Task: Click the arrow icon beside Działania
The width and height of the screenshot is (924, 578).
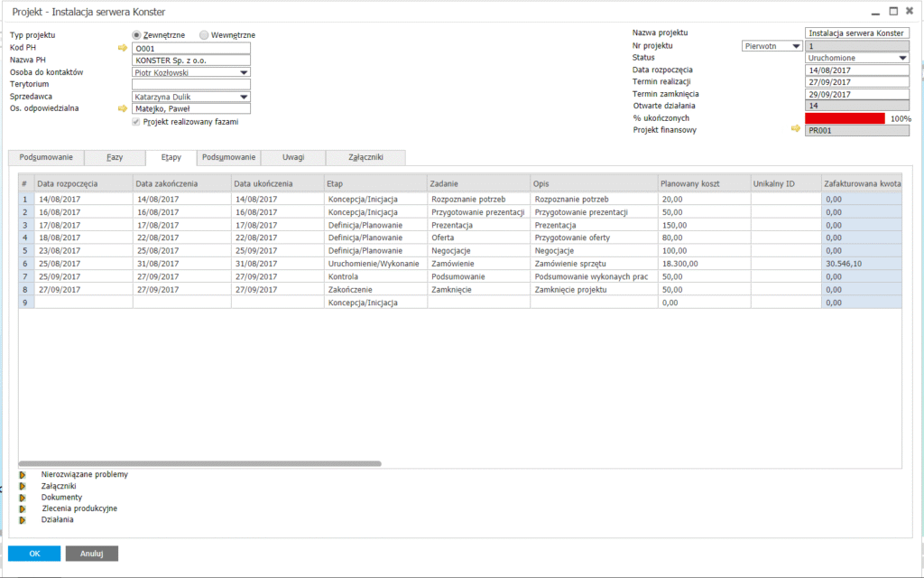Action: (23, 520)
